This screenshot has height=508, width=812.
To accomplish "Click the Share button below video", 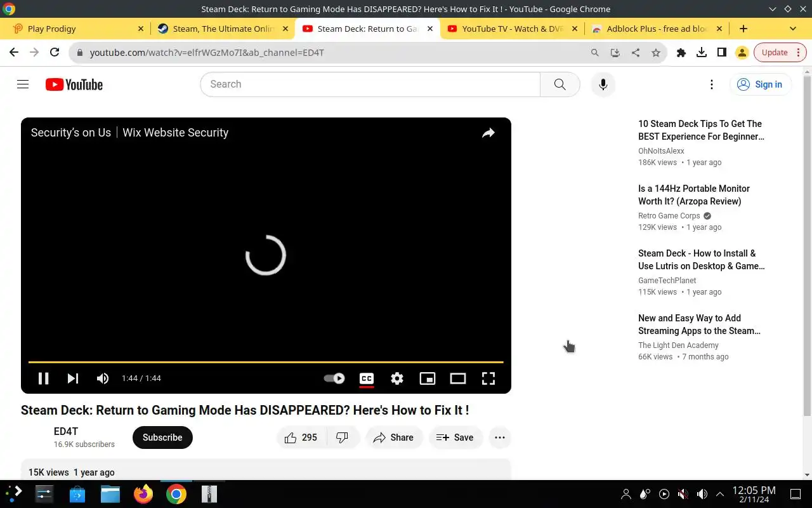I will pos(394,438).
